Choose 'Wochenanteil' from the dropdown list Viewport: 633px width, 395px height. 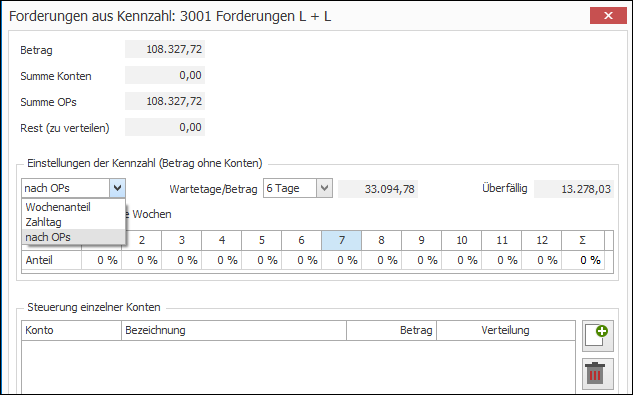pyautogui.click(x=73, y=207)
